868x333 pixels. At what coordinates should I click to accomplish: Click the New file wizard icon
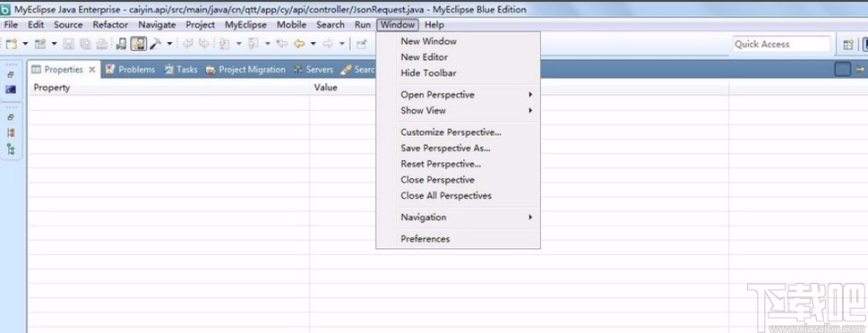tap(11, 44)
